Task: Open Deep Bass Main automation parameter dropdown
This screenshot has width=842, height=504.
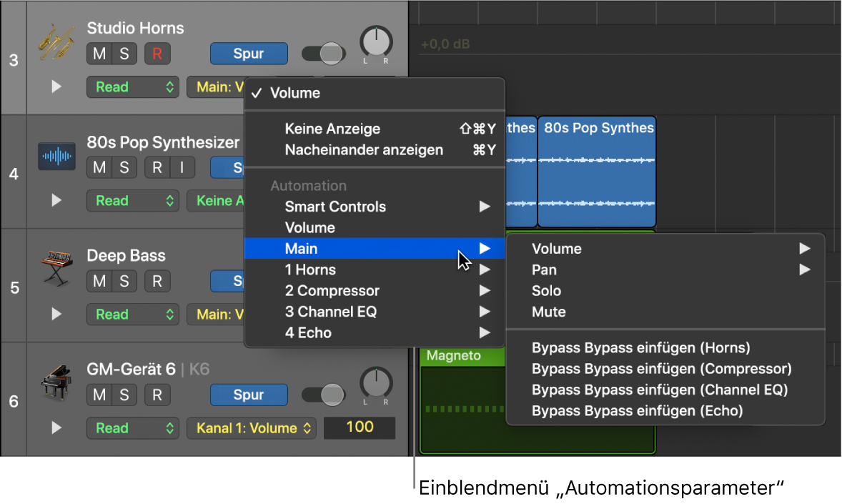Action: [215, 315]
